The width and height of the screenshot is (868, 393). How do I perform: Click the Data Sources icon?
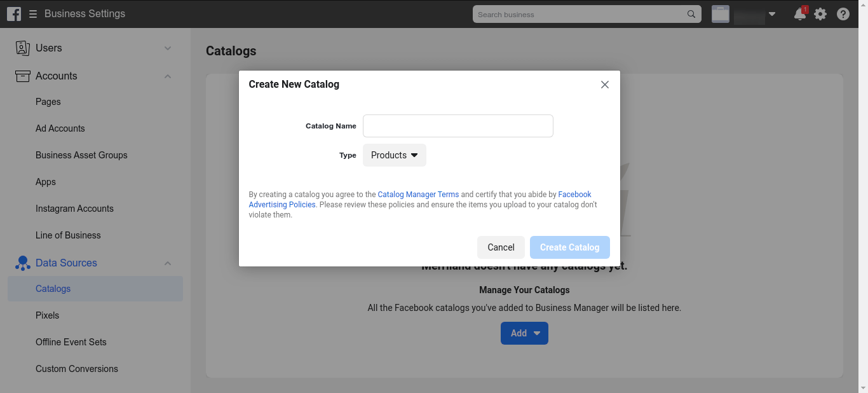tap(23, 263)
